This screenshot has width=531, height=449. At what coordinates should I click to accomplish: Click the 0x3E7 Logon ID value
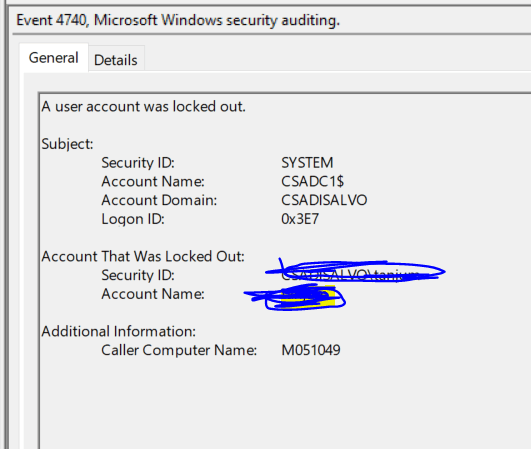300,219
